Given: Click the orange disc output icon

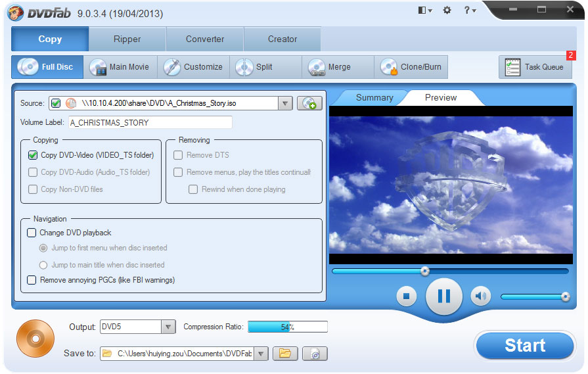Looking at the screenshot, I should pyautogui.click(x=35, y=339).
